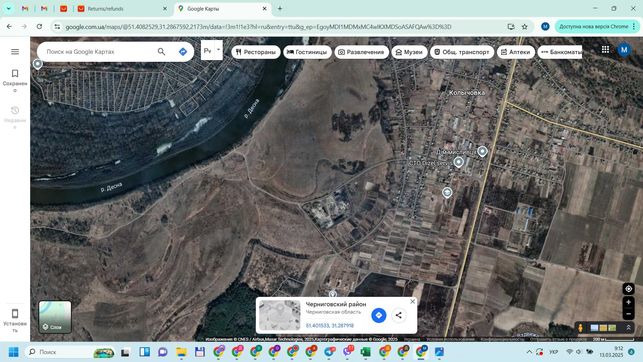The height and width of the screenshot is (362, 643).
Task: Zoom in on the map with plus button
Action: tap(628, 303)
